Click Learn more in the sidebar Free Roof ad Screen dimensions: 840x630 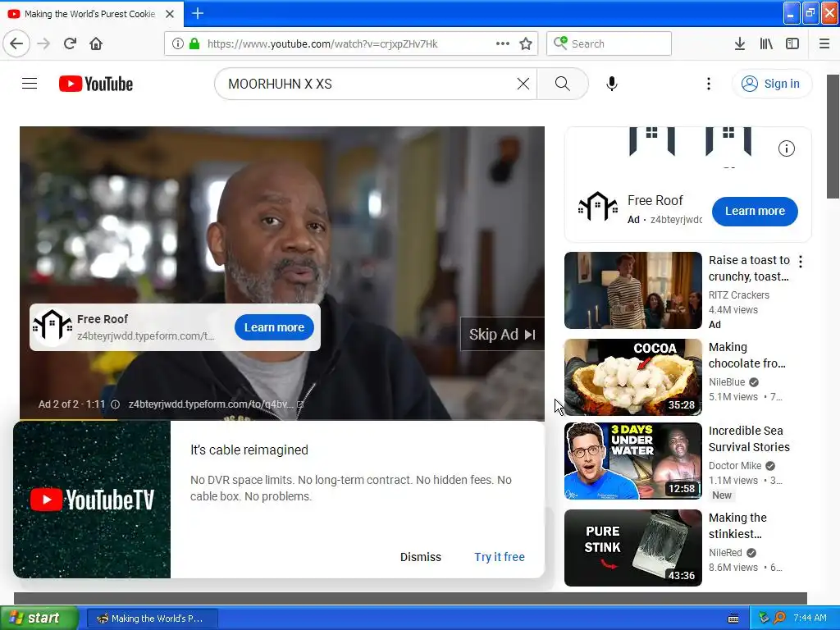pos(755,211)
